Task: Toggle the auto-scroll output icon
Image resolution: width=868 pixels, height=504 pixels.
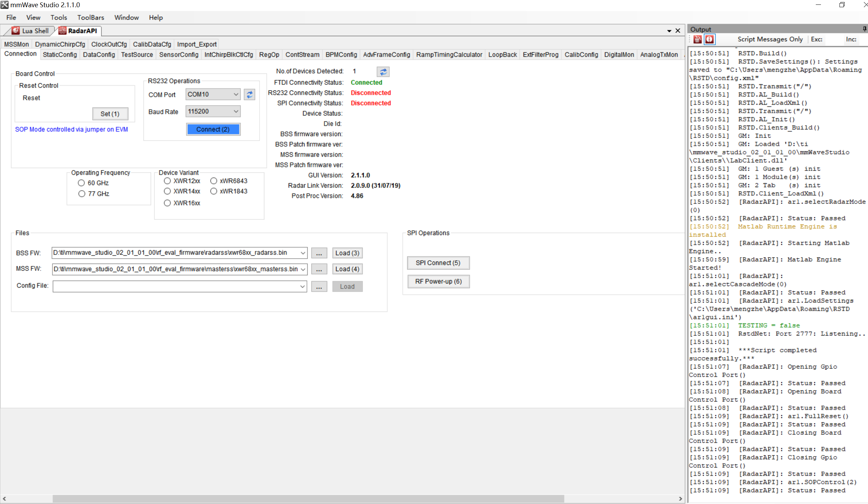Action: coord(709,39)
